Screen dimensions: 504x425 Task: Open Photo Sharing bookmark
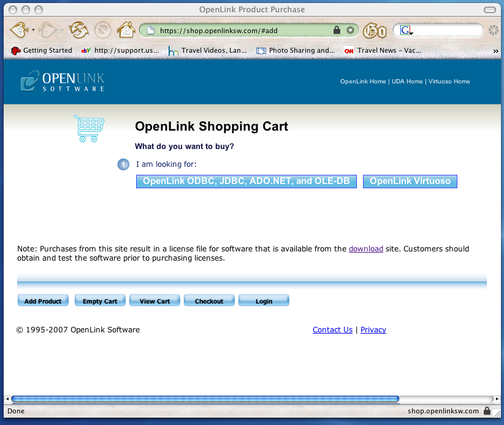[x=296, y=50]
